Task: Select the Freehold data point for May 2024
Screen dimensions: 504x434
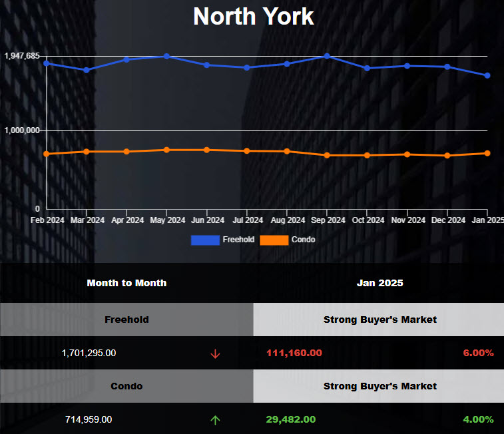Action: click(166, 57)
